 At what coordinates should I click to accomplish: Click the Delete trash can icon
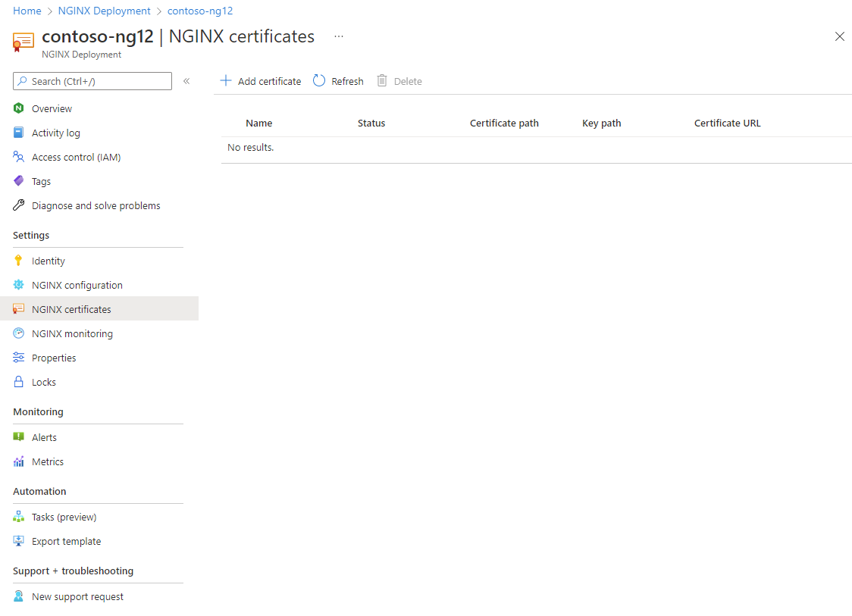click(x=382, y=81)
